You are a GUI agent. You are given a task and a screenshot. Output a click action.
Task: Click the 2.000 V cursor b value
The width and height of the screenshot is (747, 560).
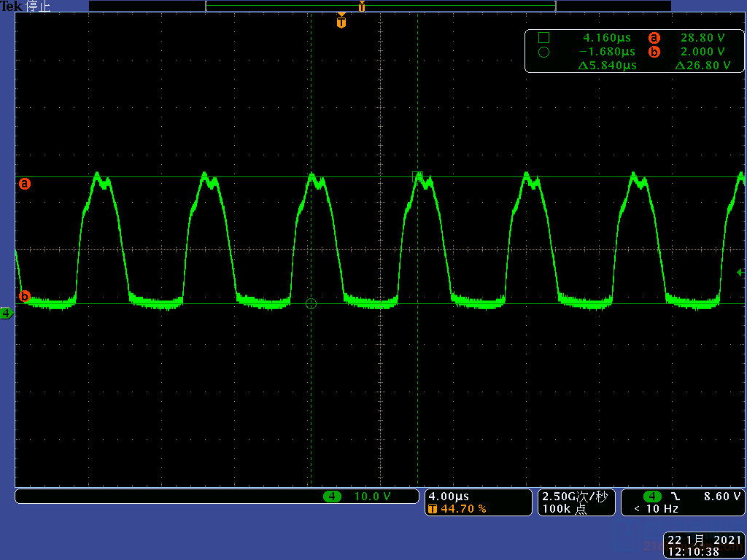click(x=703, y=52)
